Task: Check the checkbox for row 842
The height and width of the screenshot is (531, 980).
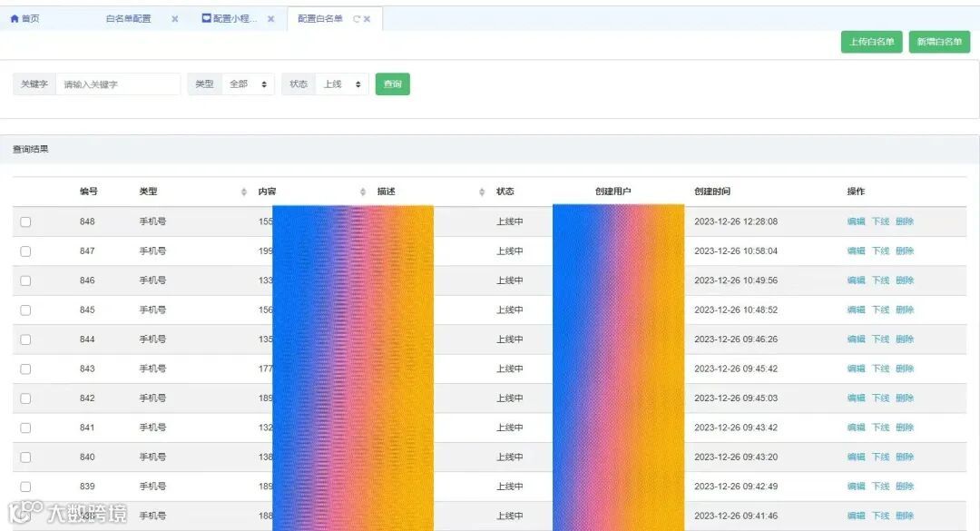Action: click(x=25, y=398)
